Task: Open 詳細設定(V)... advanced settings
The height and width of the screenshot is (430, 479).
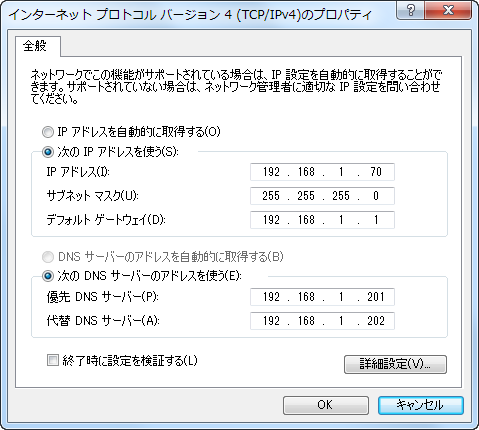Action: pyautogui.click(x=395, y=364)
